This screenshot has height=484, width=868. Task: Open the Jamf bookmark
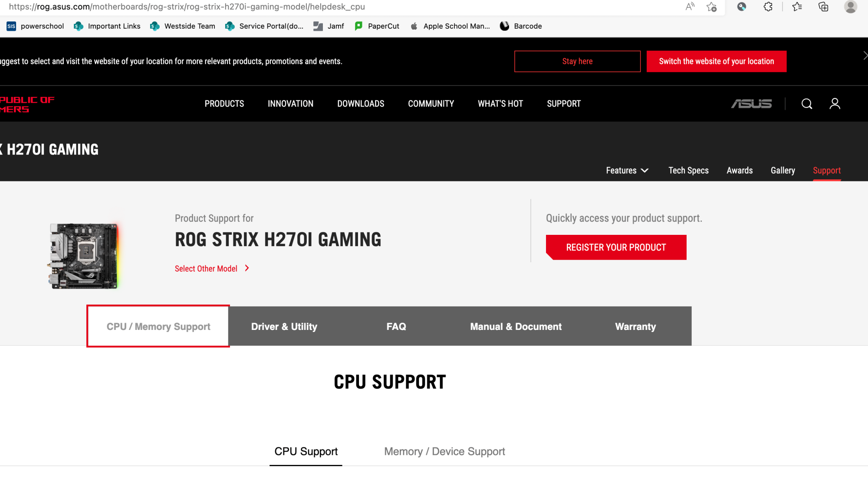[x=329, y=26]
